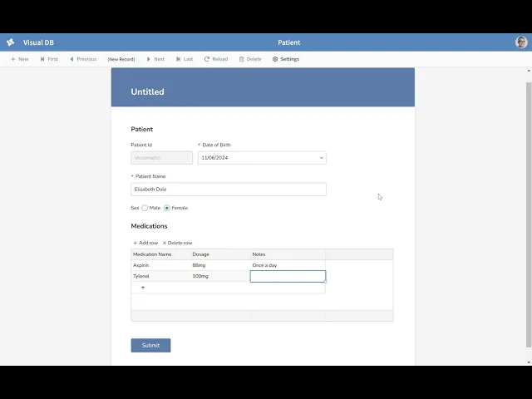Click the Notes column header
The height and width of the screenshot is (399, 532).
click(x=288, y=254)
